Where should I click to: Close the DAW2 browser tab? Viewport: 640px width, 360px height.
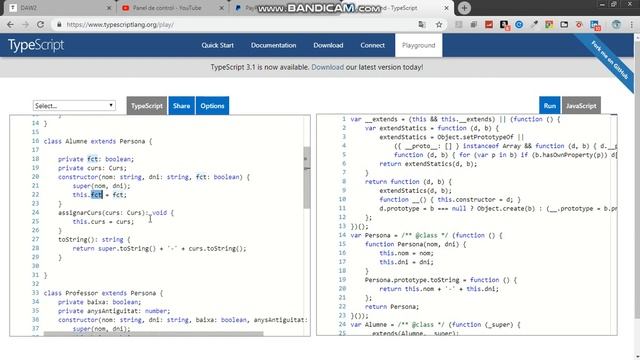click(109, 8)
